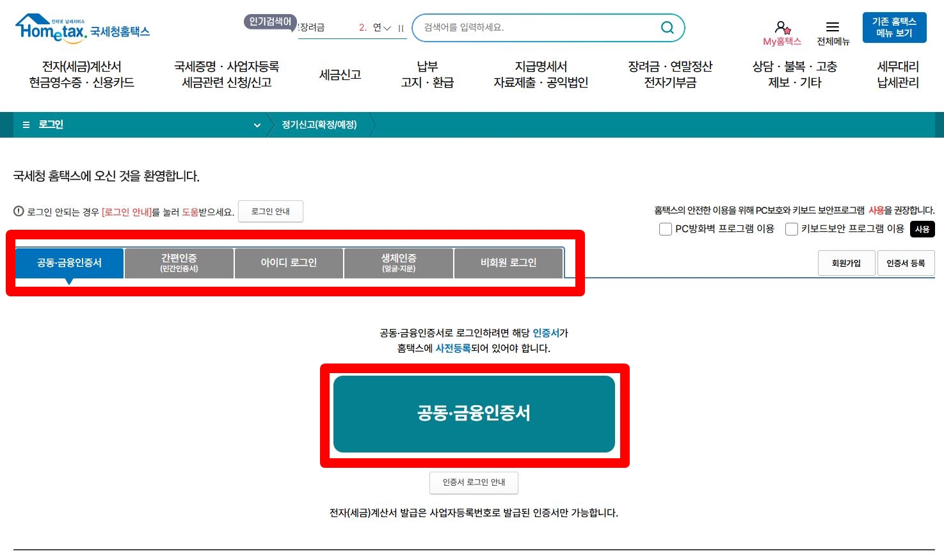Click the large teal 공동·금융인증서 login button
This screenshot has height=560, width=944.
(x=474, y=413)
